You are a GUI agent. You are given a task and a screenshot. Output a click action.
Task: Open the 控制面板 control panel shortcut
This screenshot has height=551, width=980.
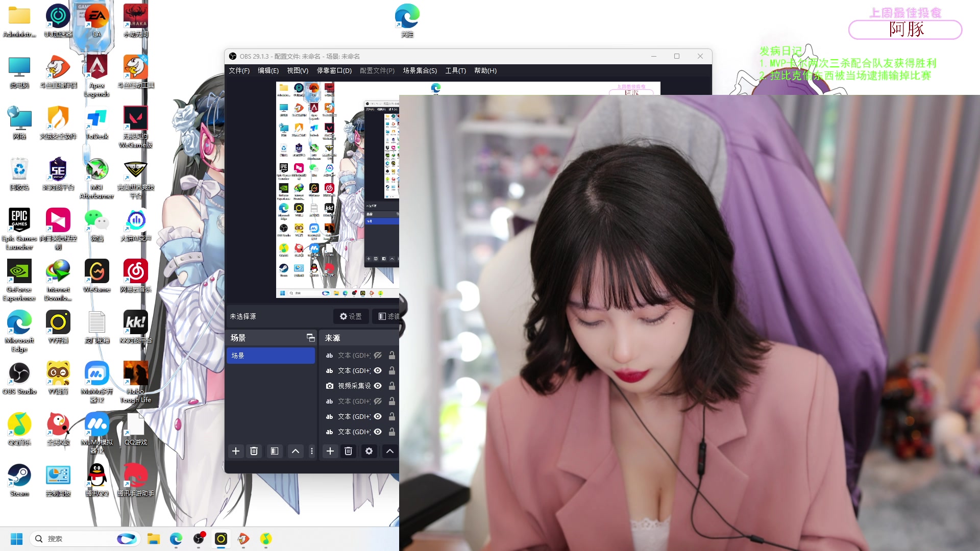58,480
